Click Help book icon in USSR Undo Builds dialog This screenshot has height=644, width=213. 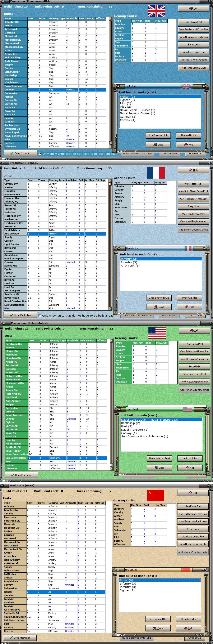pyautogui.click(x=186, y=628)
